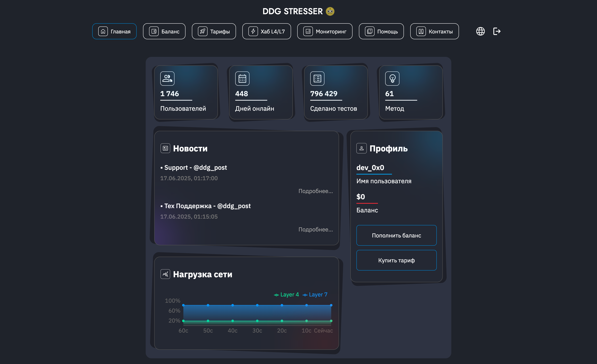Click the lightbulb icon on the Метод card
Screen dimensions: 597x364
pos(392,78)
